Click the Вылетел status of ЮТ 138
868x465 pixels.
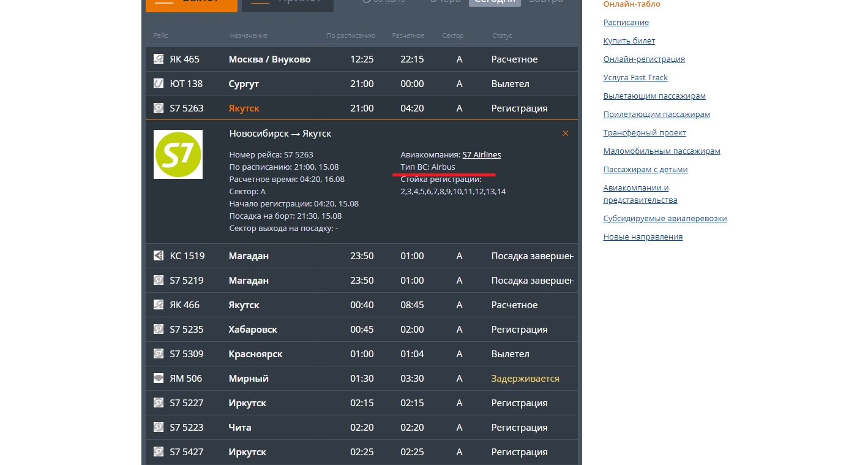coord(511,84)
